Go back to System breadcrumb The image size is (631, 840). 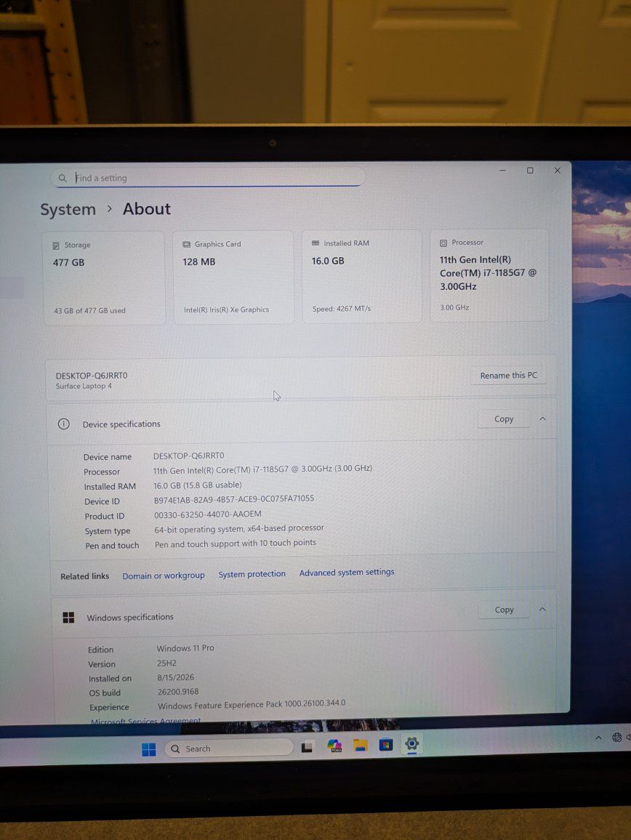[68, 209]
